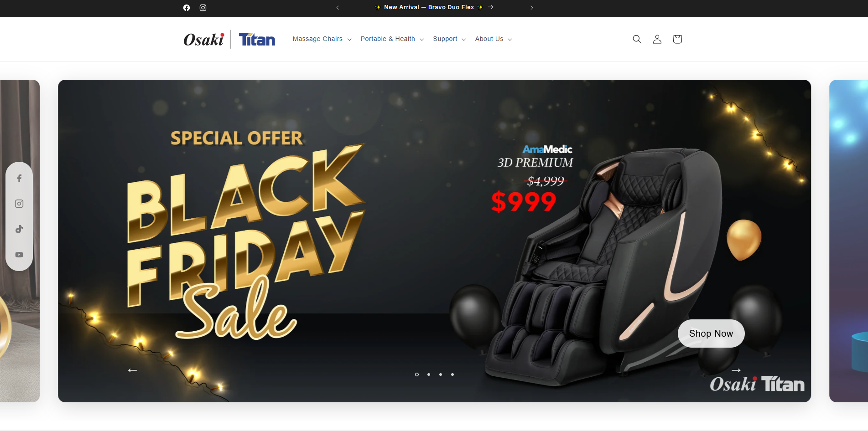
Task: Show next announcement with right chevron
Action: click(532, 8)
